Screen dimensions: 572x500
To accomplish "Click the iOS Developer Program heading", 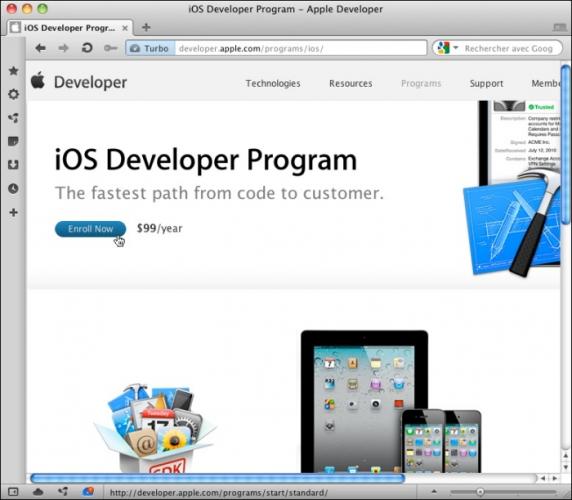I will (205, 160).
